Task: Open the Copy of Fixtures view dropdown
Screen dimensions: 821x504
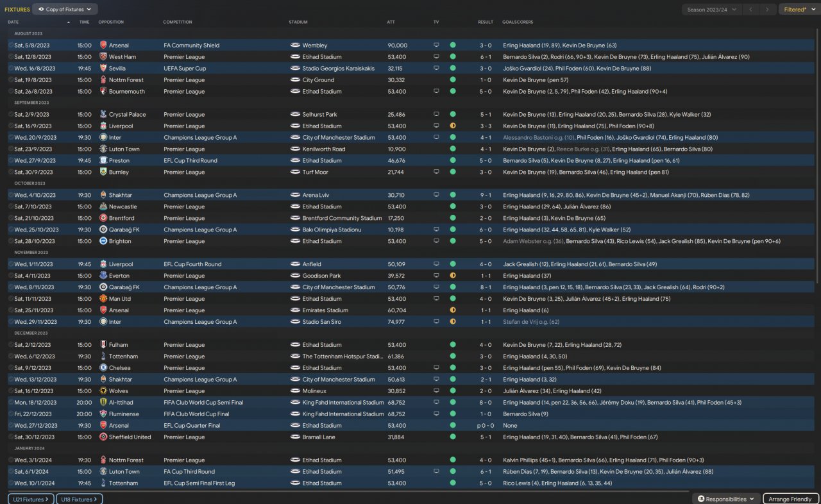Action: coord(65,9)
